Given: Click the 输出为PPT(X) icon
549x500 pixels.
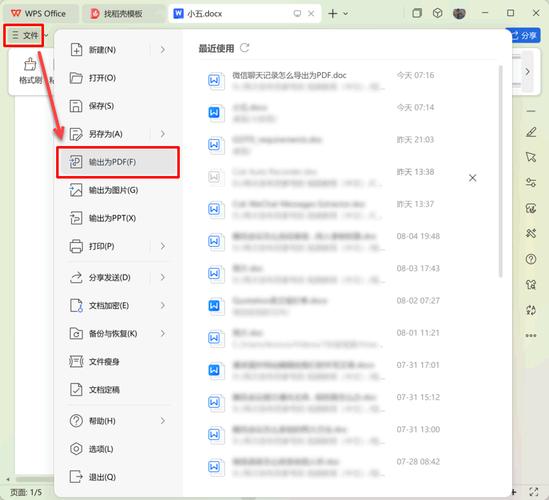Looking at the screenshot, I should pyautogui.click(x=76, y=218).
